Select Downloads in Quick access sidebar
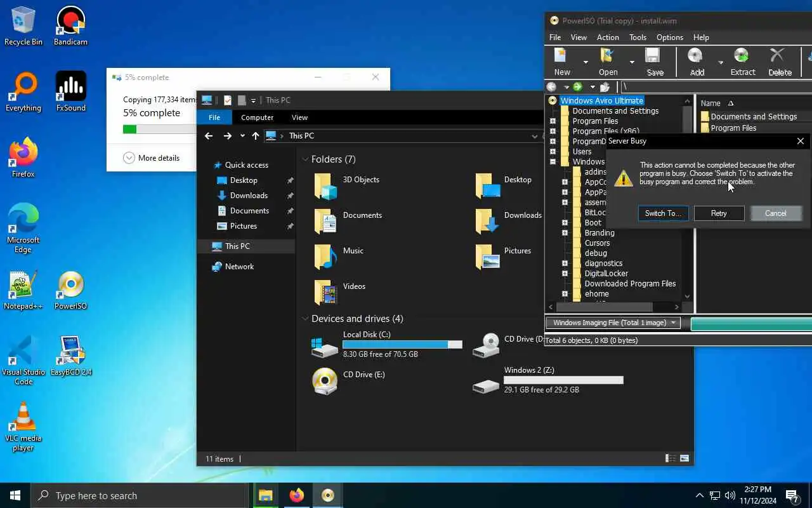This screenshot has width=812, height=508. [249, 196]
